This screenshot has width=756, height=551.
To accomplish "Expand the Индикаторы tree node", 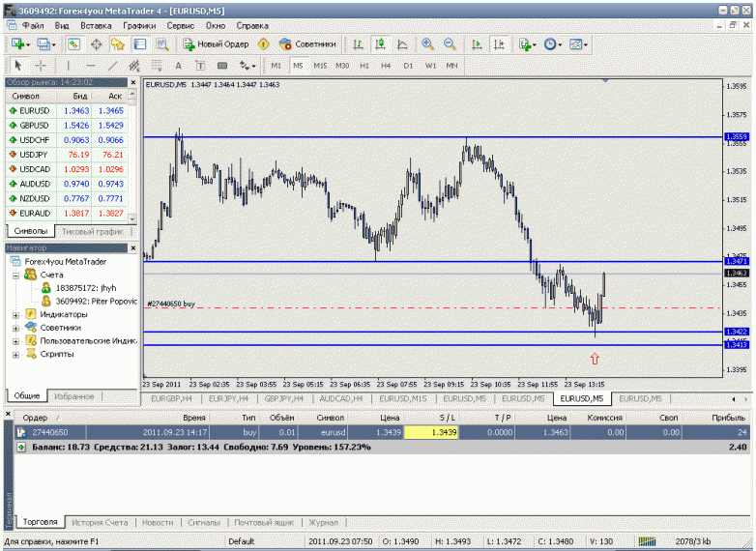I will [15, 315].
